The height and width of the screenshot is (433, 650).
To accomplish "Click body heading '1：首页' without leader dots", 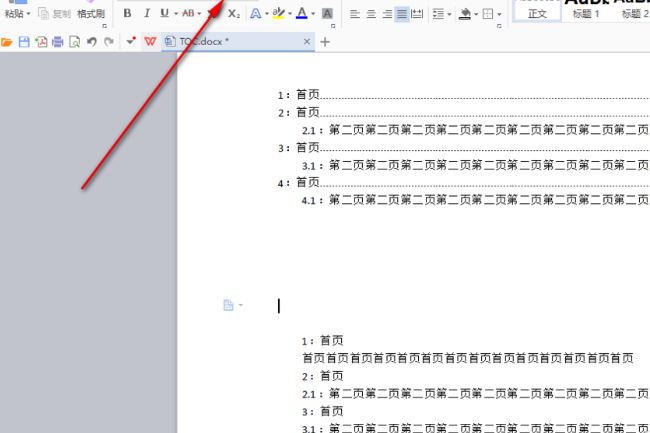I will click(323, 341).
